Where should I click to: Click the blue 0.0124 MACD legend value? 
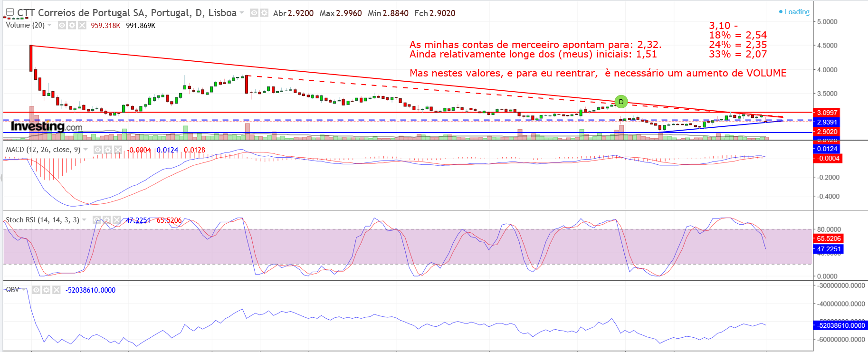(168, 150)
